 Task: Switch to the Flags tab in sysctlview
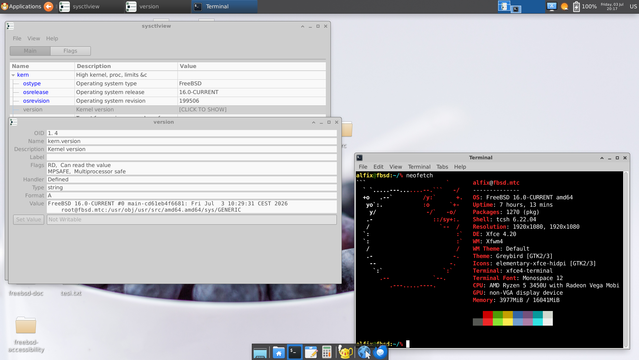point(70,51)
